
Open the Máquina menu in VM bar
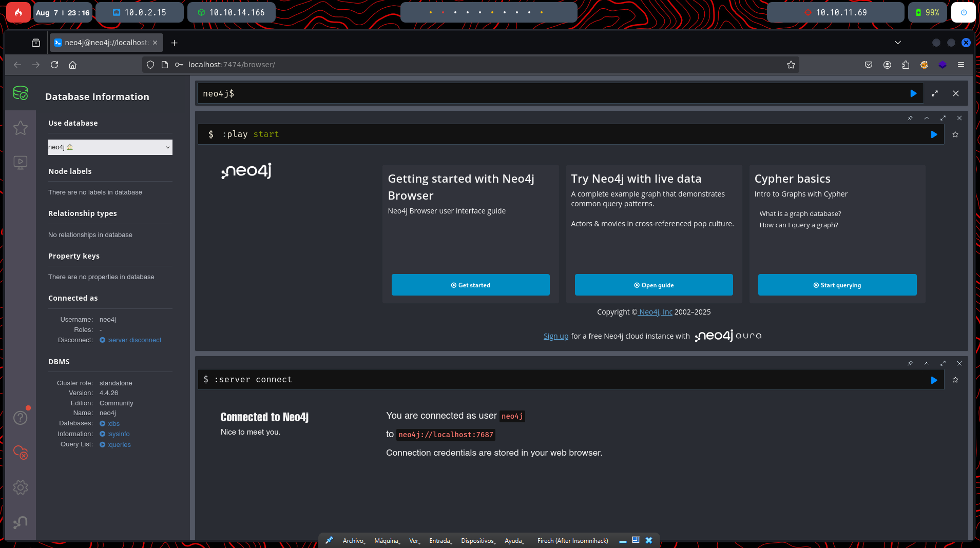point(387,541)
